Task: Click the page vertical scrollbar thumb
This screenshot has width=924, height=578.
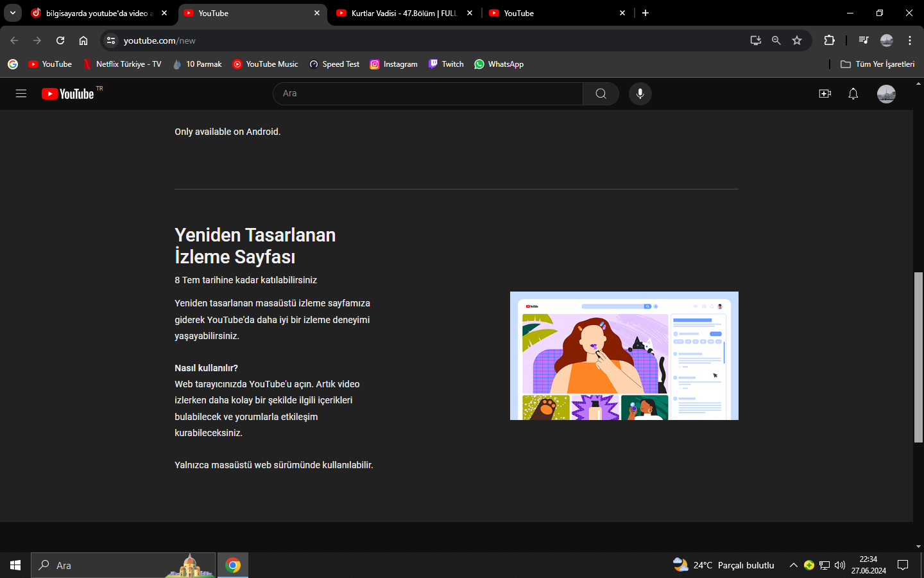Action: point(919,357)
